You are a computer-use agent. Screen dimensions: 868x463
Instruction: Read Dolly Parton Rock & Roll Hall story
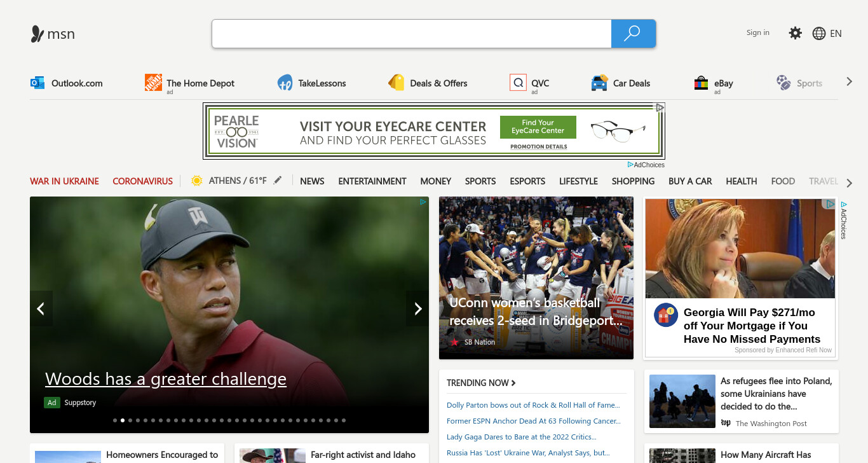[533, 405]
